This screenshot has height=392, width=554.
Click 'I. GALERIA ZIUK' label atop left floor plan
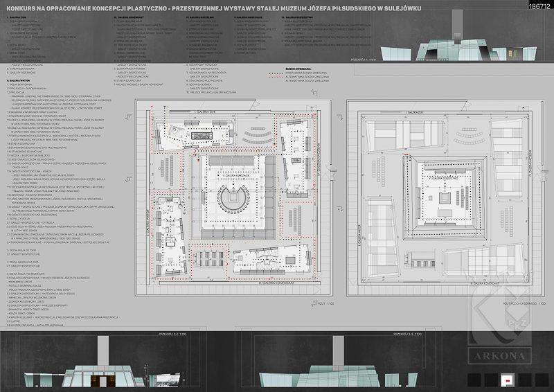click(x=205, y=112)
